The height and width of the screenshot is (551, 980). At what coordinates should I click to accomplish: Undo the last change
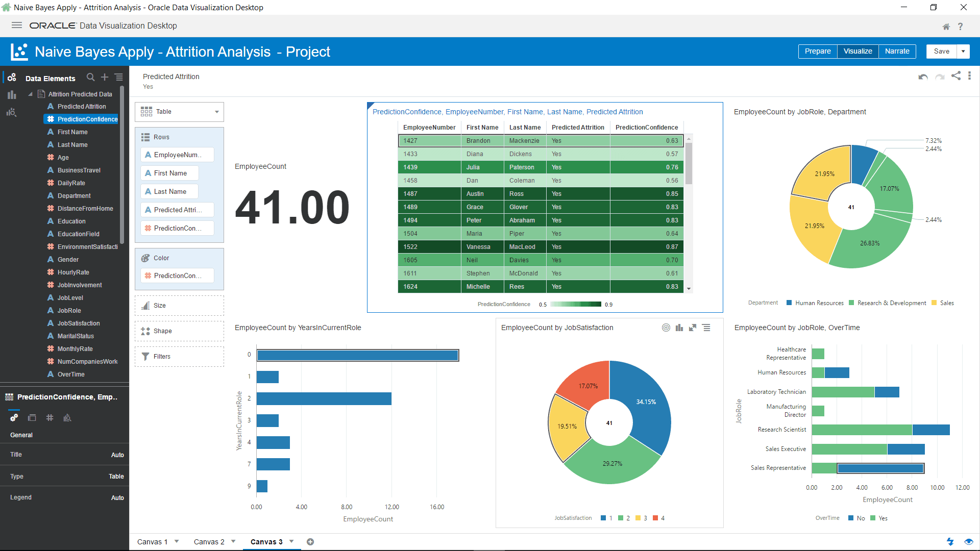[923, 77]
